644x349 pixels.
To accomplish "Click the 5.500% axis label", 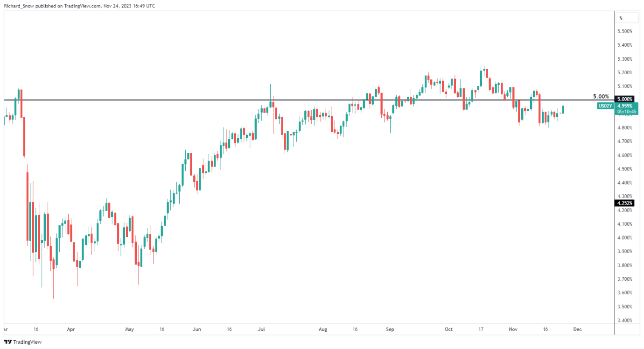I will (625, 31).
